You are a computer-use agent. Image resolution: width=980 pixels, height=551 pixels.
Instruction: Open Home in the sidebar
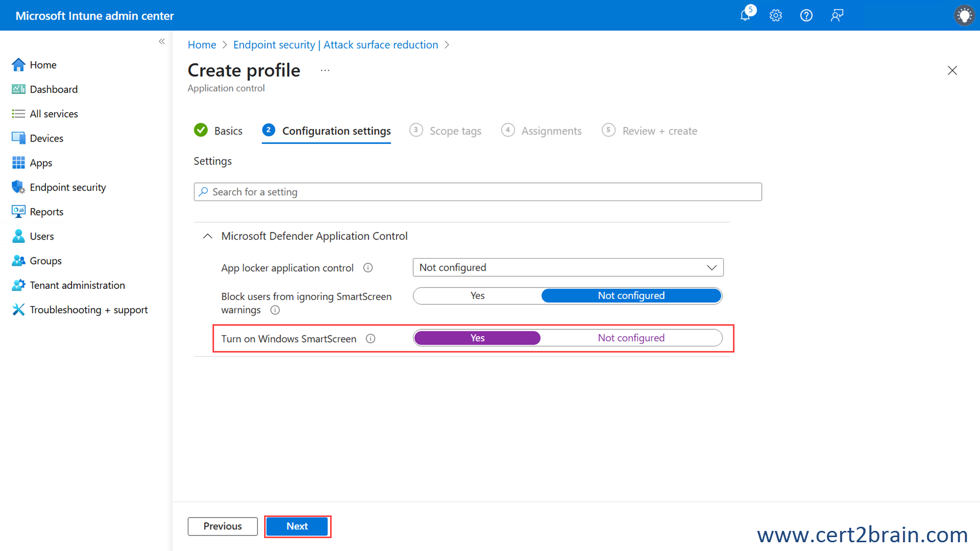43,64
